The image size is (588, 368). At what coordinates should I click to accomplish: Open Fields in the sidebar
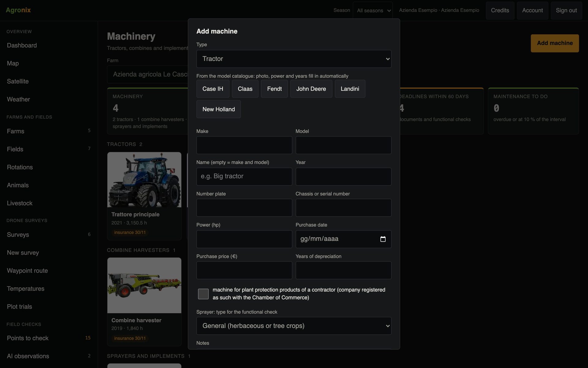pos(15,149)
